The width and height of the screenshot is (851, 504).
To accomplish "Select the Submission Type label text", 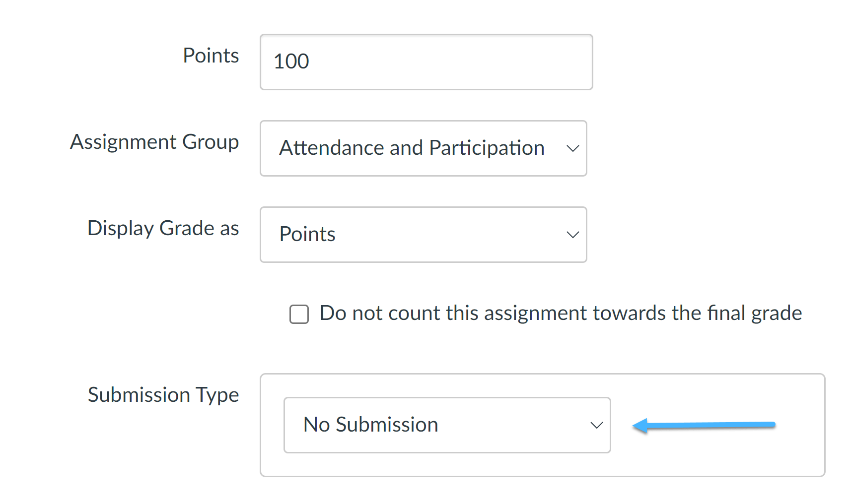I will [x=163, y=395].
